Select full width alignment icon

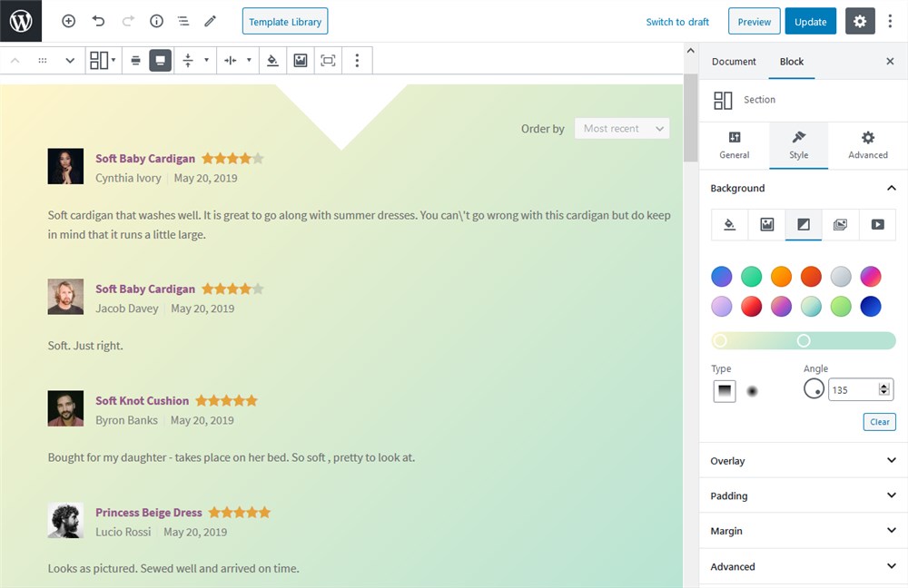[161, 60]
